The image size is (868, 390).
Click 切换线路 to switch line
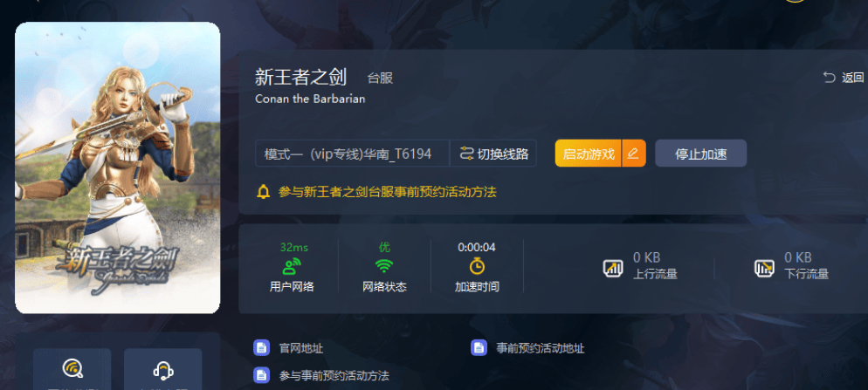(x=493, y=154)
